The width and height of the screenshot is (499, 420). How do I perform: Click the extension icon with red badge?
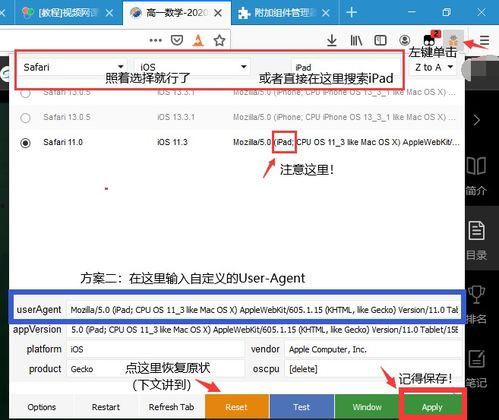click(430, 39)
